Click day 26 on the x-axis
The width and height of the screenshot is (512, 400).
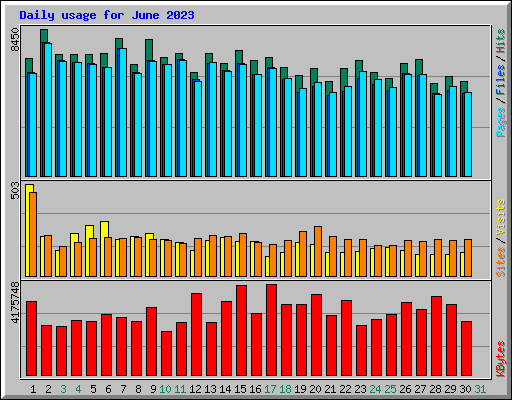click(x=405, y=389)
